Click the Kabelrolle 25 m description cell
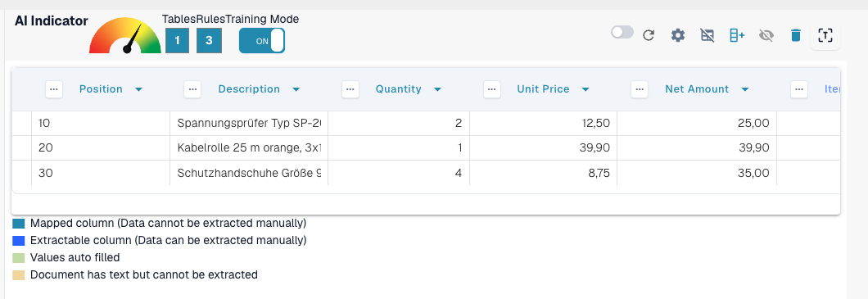Viewport: 868px width, 299px height. [x=249, y=147]
